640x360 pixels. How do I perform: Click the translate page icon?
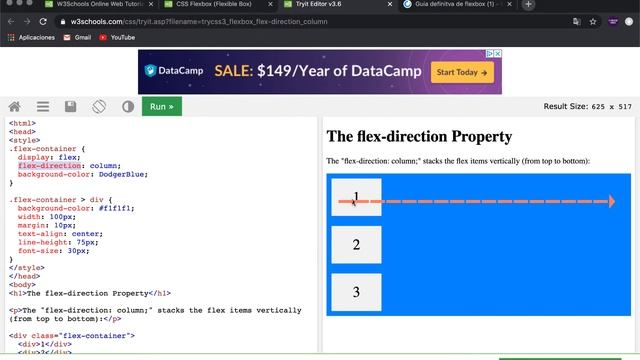pos(576,22)
